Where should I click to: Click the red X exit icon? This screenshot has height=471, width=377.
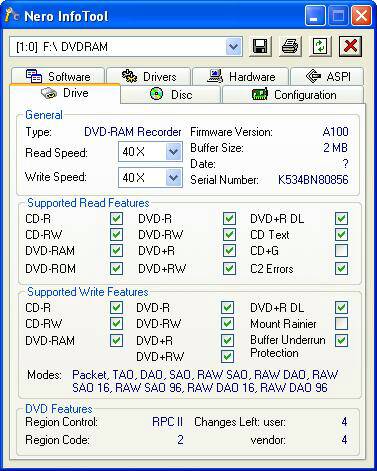point(350,46)
